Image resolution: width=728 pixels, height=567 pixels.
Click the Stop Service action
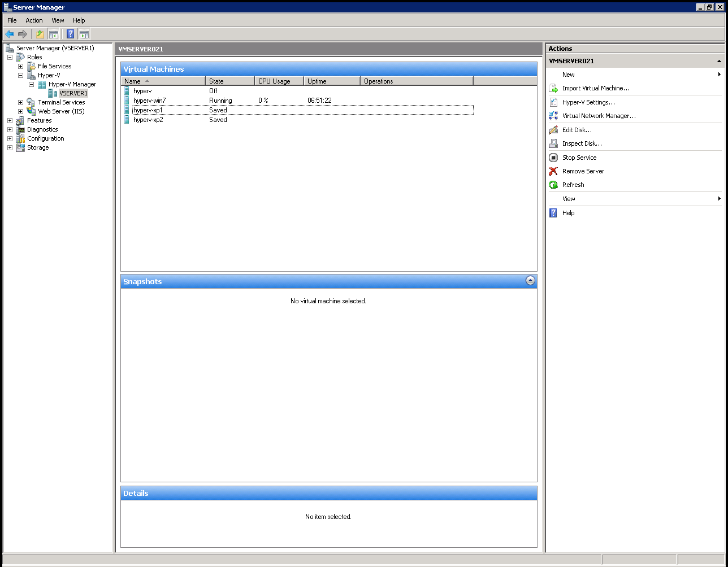[x=579, y=158]
